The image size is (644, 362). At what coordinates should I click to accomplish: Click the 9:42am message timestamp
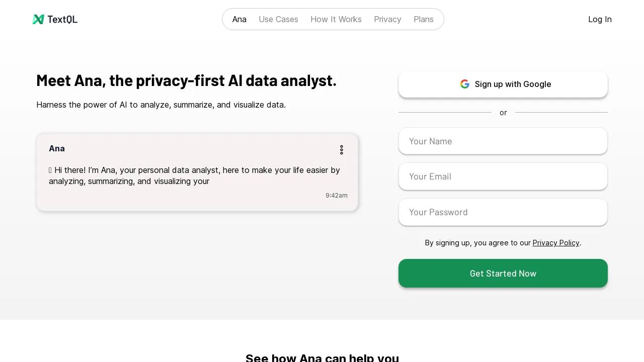pos(336,196)
